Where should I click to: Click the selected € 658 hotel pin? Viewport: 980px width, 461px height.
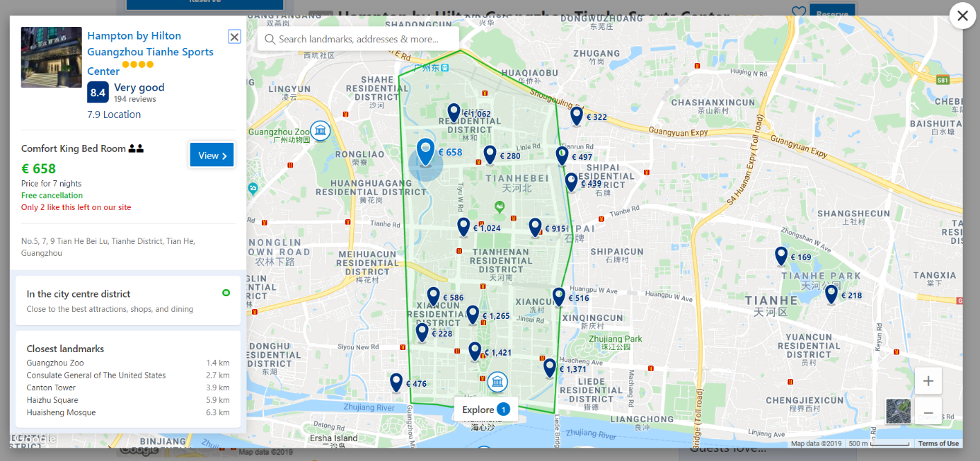[x=425, y=152]
